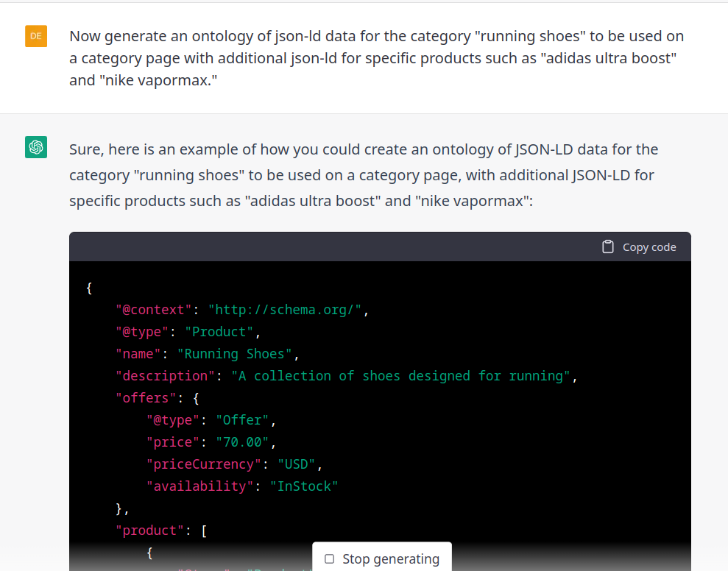Click the "InStock" availability value
728x571 pixels.
[304, 486]
